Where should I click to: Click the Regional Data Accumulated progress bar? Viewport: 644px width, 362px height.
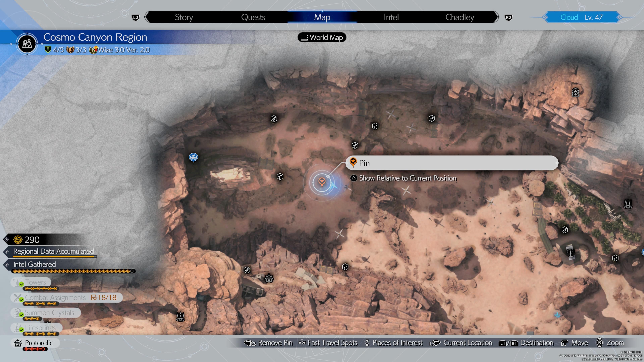pyautogui.click(x=54, y=257)
